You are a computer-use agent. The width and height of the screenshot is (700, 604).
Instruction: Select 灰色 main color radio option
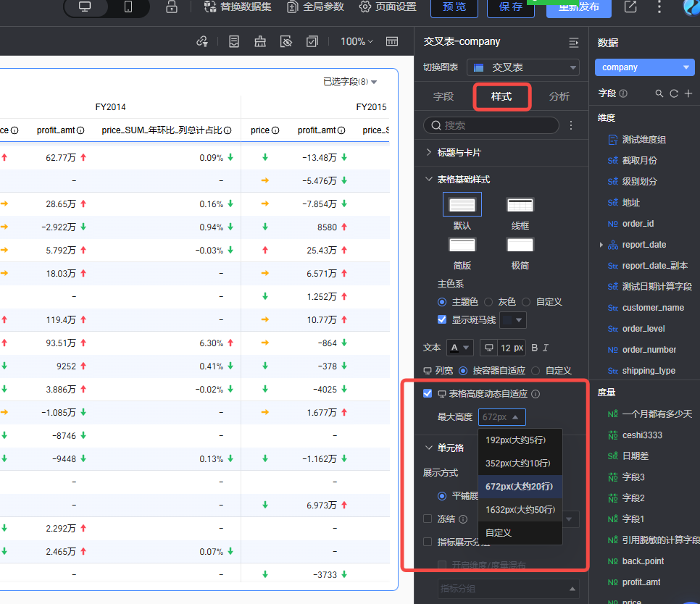(488, 301)
